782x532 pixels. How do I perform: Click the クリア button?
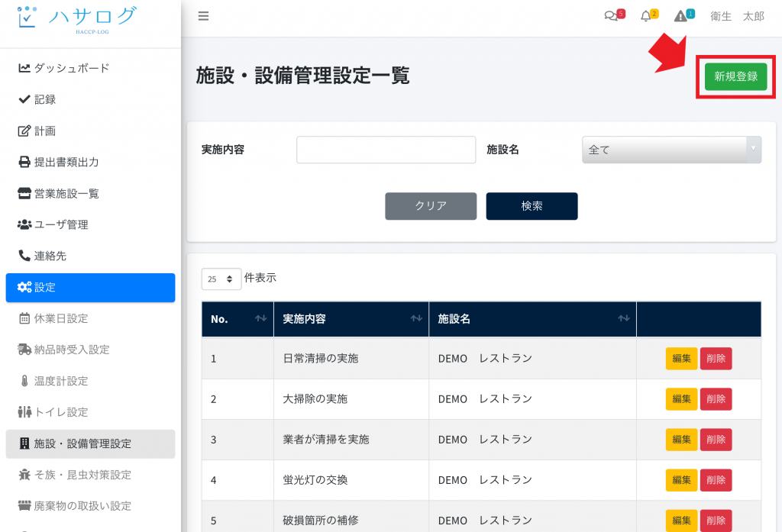point(431,206)
